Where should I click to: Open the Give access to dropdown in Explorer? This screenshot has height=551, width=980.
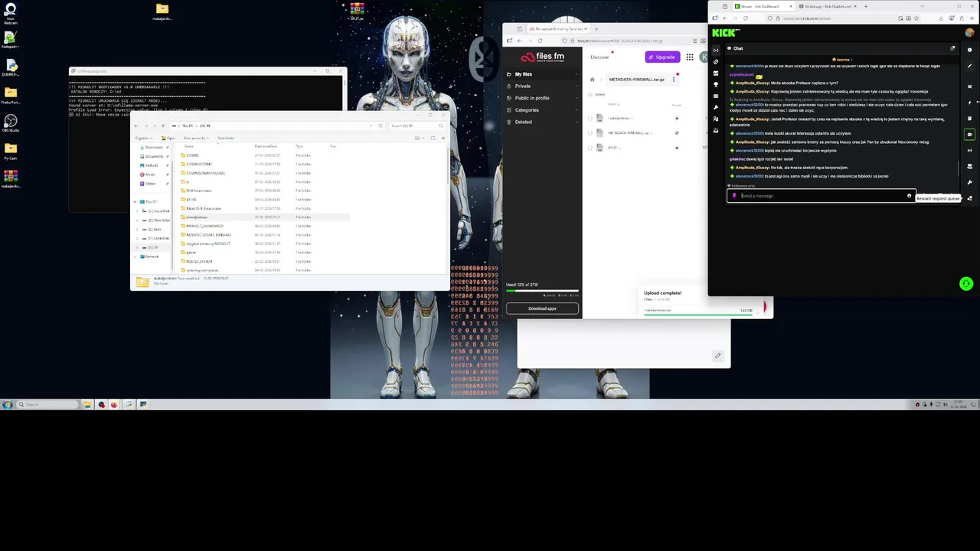[198, 139]
